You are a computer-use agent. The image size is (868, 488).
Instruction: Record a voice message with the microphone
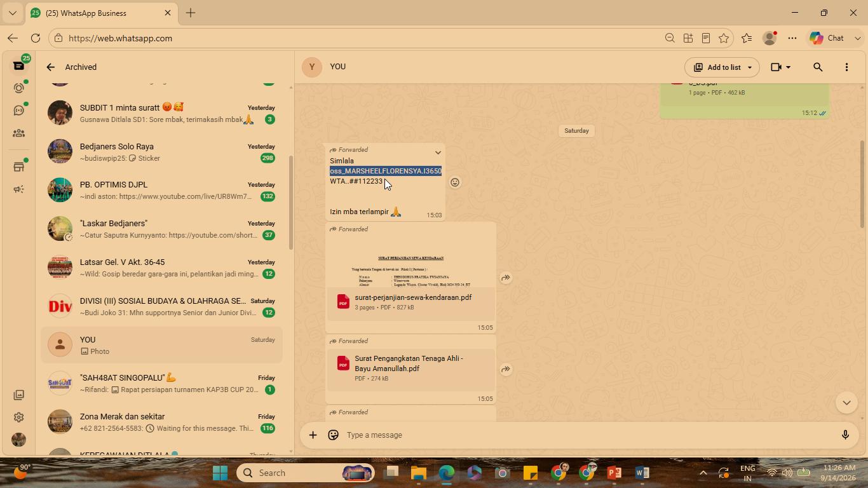[x=845, y=435]
